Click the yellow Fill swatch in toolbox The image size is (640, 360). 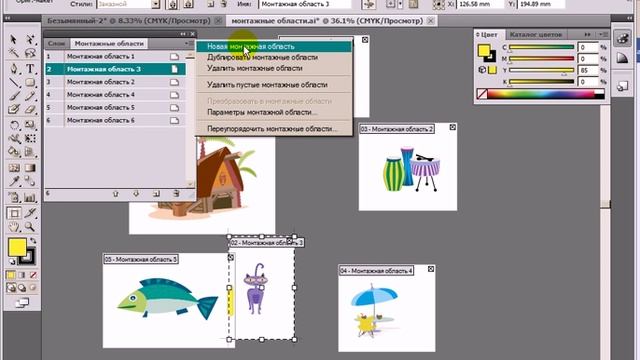pos(17,247)
